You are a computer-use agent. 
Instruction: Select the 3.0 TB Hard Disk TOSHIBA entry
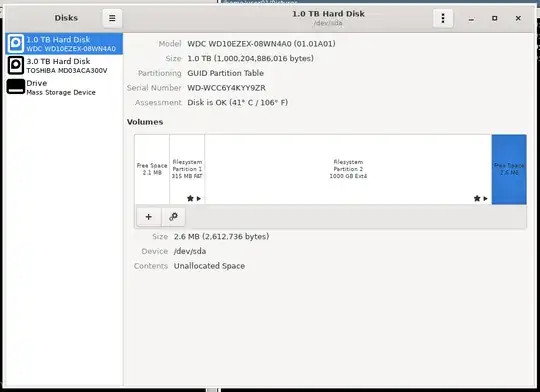pos(64,65)
